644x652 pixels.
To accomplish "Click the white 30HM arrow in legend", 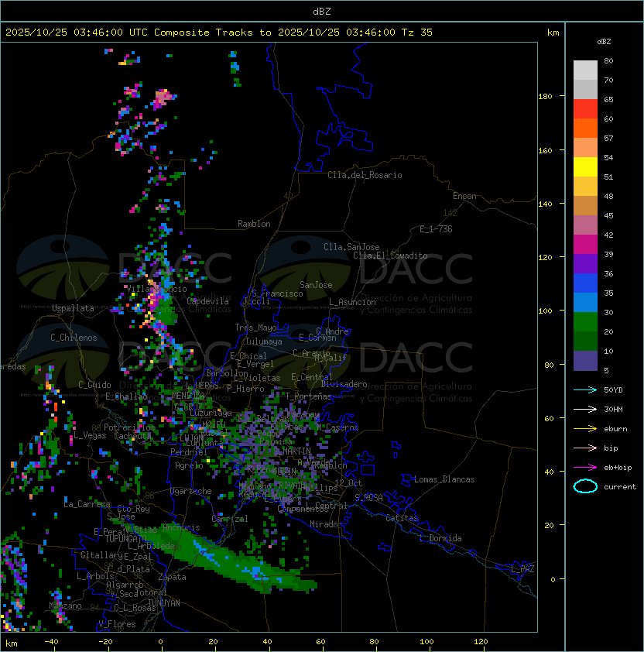I will (585, 409).
